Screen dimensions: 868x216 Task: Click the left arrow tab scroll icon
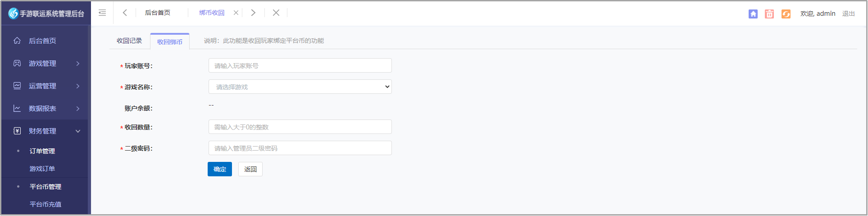click(x=125, y=13)
